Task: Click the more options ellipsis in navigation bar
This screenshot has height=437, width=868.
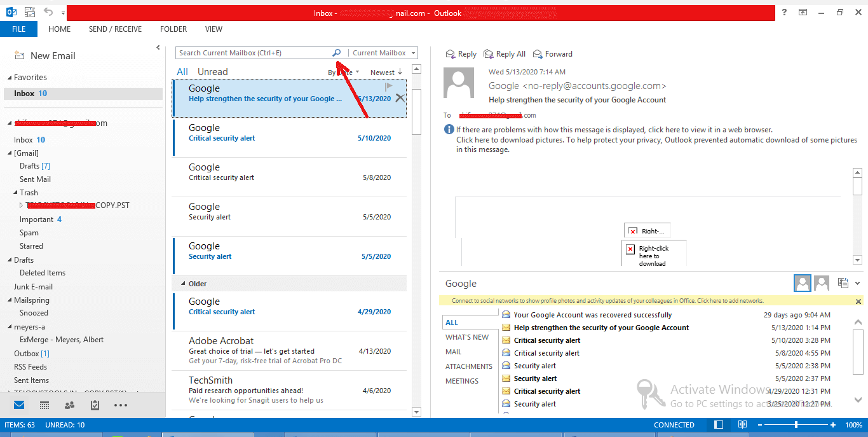Action: [x=121, y=405]
